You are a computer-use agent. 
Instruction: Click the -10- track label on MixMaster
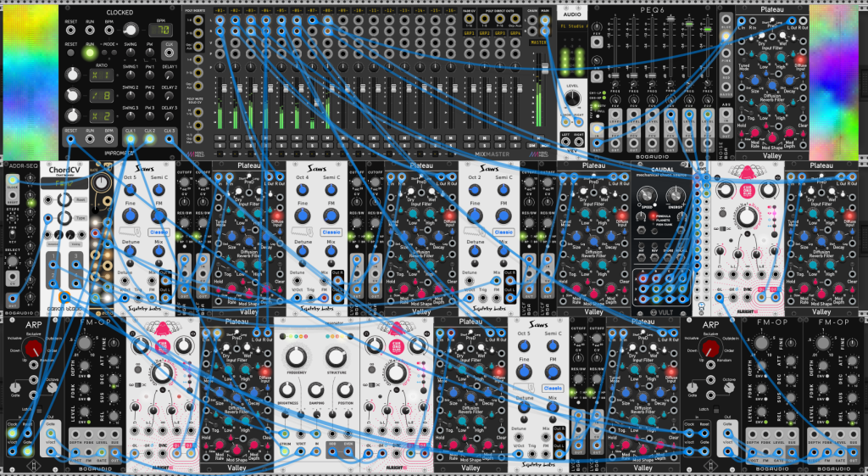pyautogui.click(x=359, y=10)
